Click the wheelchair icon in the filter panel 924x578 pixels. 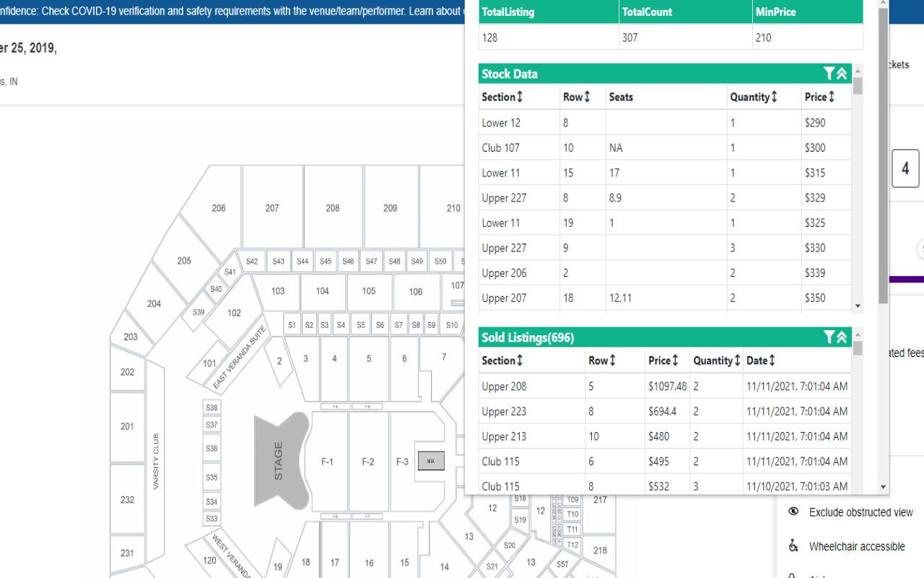tap(794, 546)
